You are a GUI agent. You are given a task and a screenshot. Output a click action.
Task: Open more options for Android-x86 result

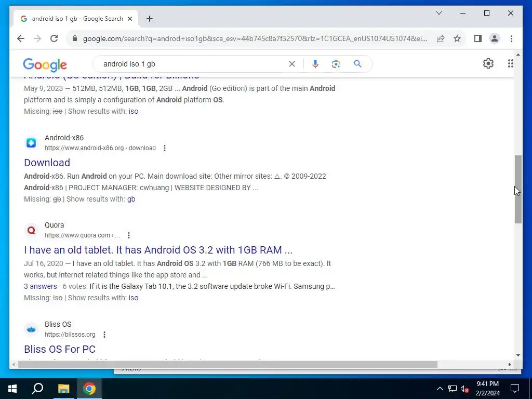click(165, 148)
